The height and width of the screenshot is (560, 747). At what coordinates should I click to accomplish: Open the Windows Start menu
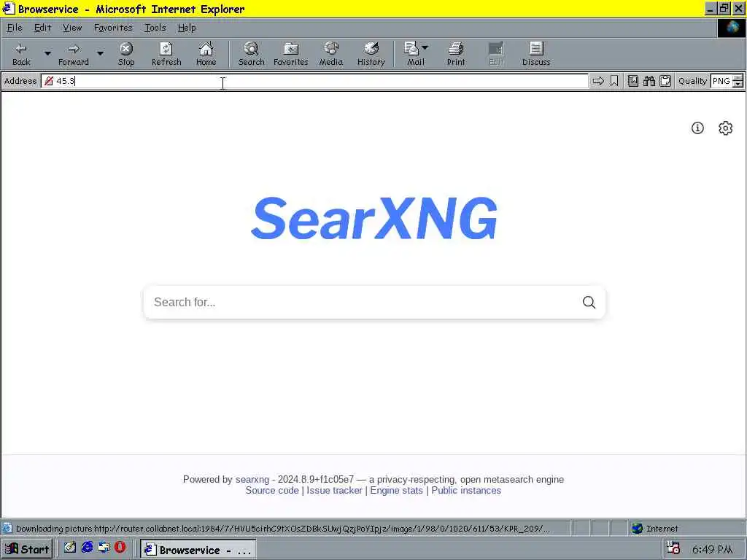27,549
